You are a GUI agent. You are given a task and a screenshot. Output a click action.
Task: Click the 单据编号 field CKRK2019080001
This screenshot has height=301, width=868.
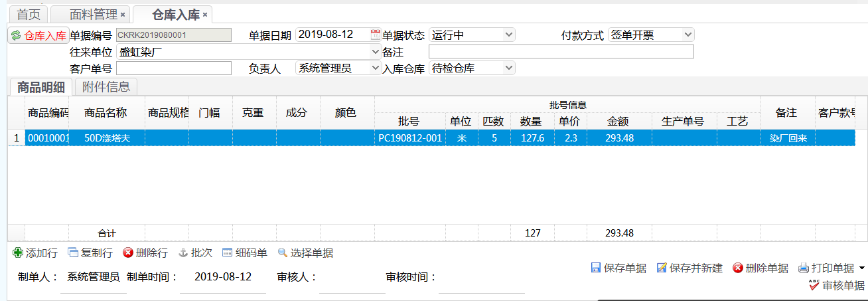click(x=174, y=35)
